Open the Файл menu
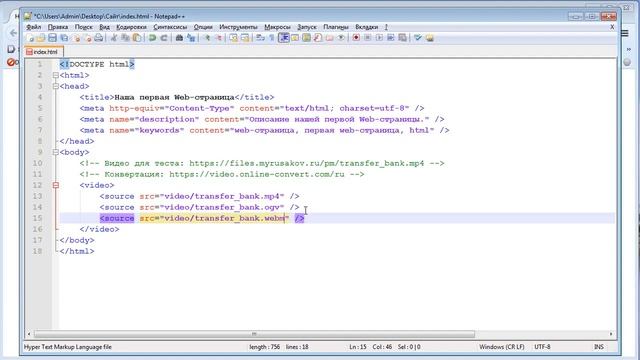 (x=33, y=27)
